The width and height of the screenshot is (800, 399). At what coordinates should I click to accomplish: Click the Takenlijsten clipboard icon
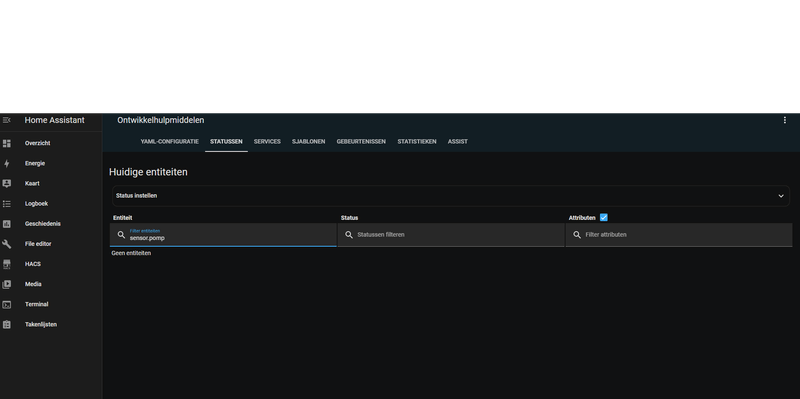[7, 325]
